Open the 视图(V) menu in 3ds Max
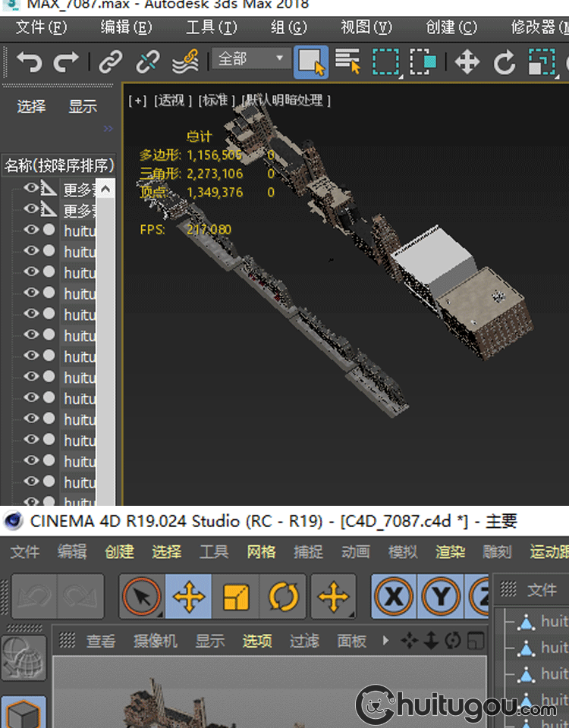This screenshot has height=728, width=569. 366,28
